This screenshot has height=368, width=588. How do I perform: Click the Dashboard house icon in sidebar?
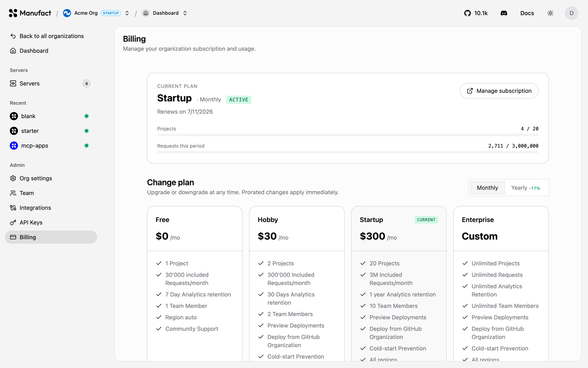tap(13, 51)
